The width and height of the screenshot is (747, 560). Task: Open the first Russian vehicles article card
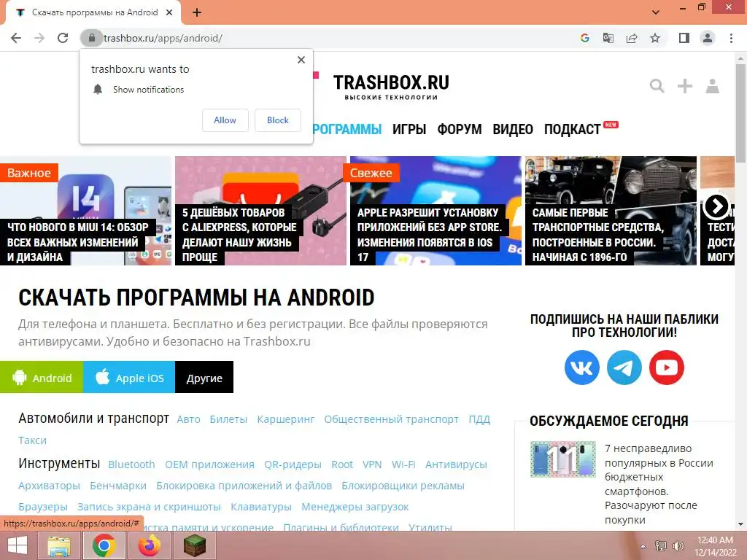(x=611, y=211)
